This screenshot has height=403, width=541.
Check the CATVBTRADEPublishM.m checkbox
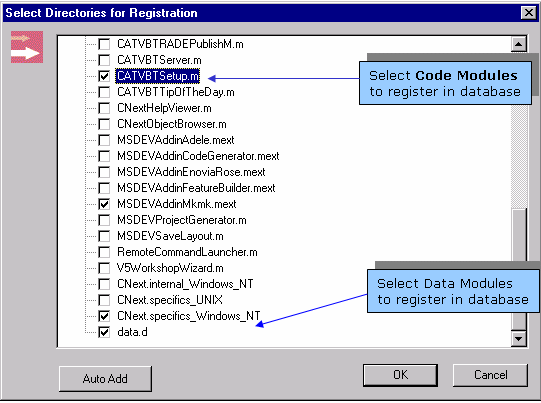(104, 44)
